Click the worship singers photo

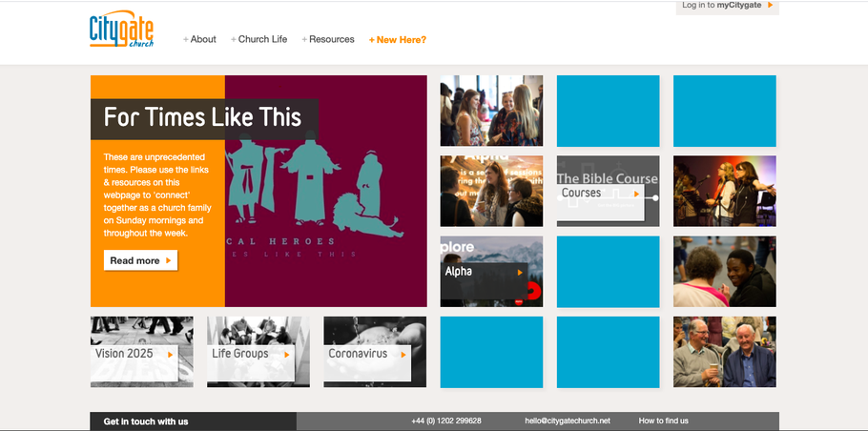point(725,191)
